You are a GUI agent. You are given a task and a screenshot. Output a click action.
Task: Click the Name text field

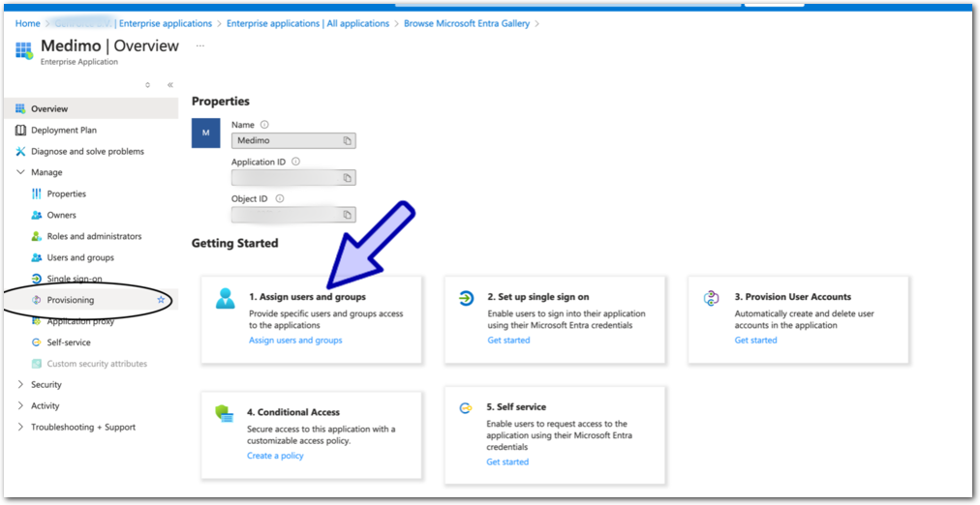pyautogui.click(x=286, y=141)
